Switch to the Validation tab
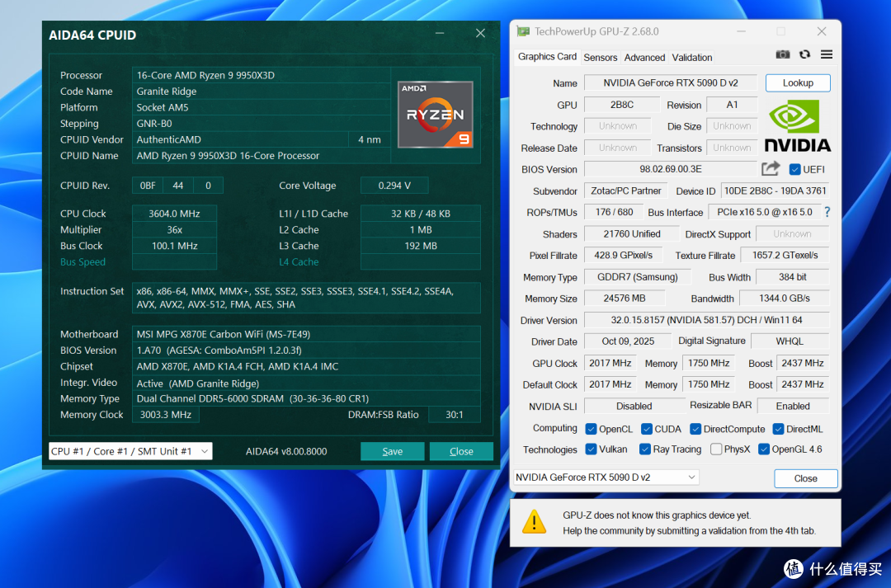Viewport: 891px width, 588px height. click(691, 58)
